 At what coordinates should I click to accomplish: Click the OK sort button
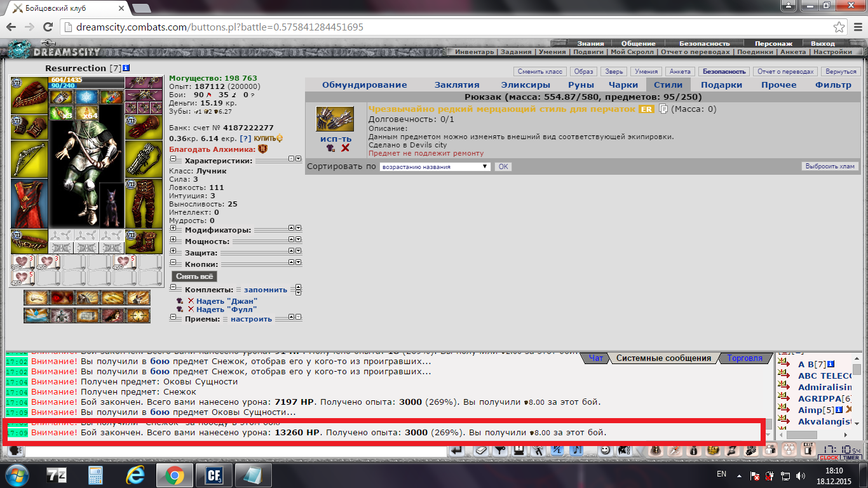click(503, 166)
